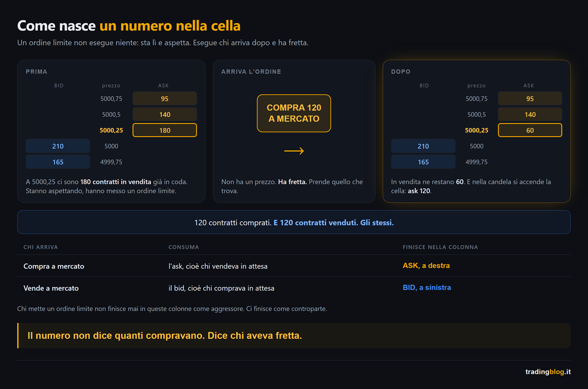Click the COMPRA 120 A MERCATO box
Viewport: 588px width, 389px height.
294,113
